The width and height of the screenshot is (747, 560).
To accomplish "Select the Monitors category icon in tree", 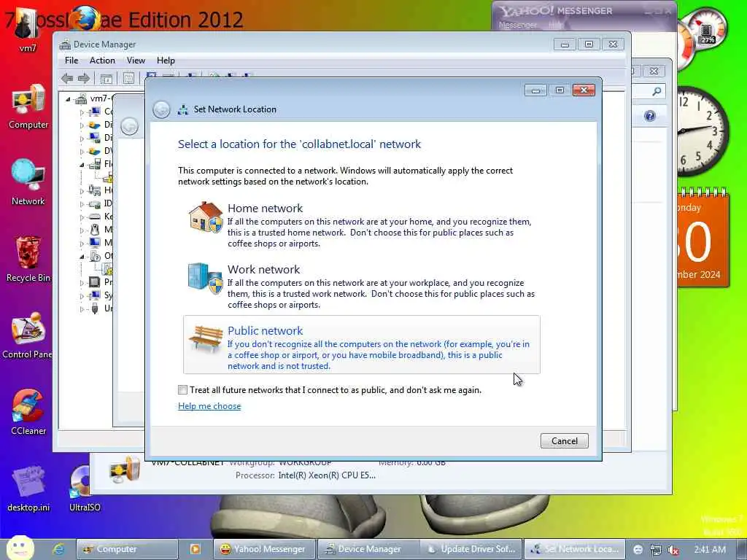I will 95,243.
